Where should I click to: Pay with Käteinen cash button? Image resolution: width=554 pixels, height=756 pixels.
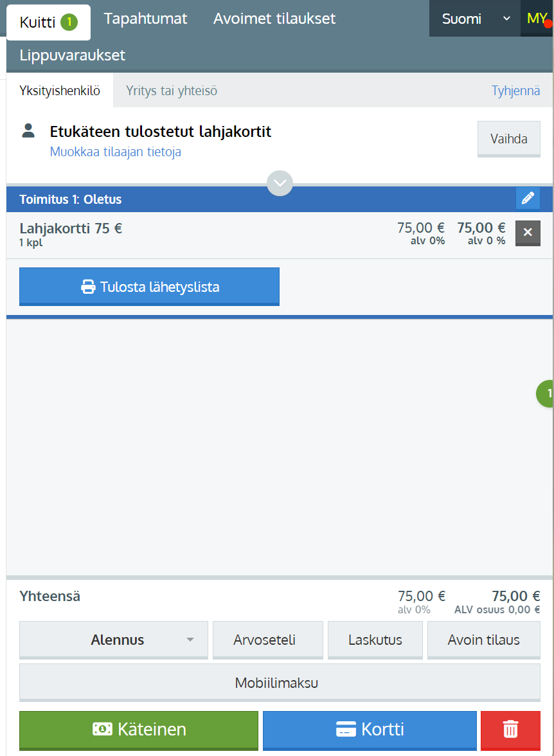point(139,730)
